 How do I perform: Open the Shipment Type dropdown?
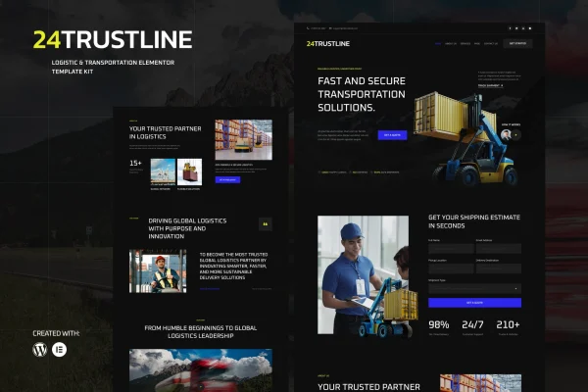click(x=474, y=288)
